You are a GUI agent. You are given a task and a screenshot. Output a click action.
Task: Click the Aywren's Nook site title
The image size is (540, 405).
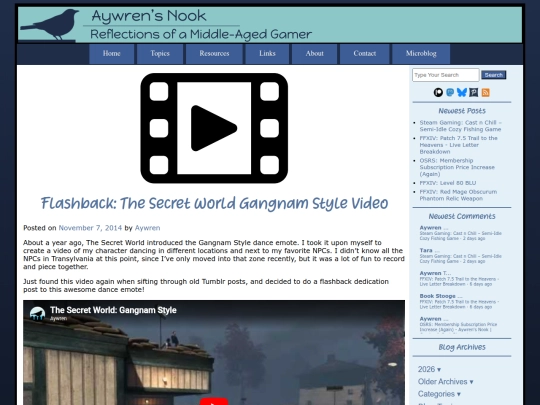[149, 16]
